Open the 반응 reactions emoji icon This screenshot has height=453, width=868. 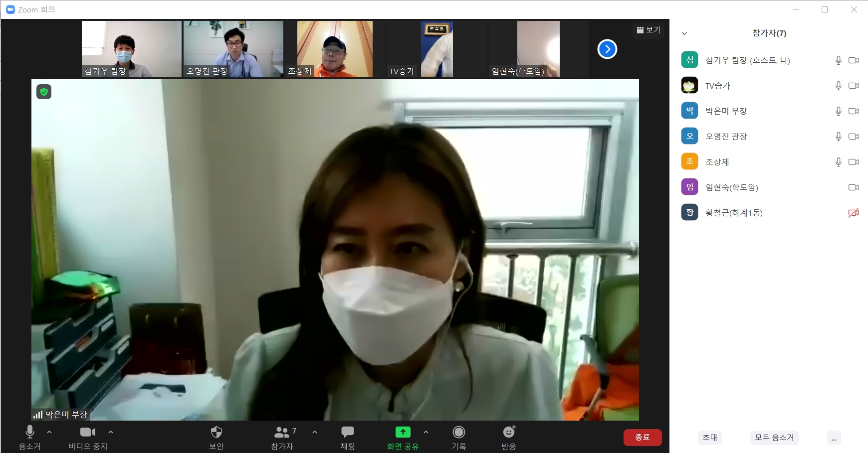[508, 433]
